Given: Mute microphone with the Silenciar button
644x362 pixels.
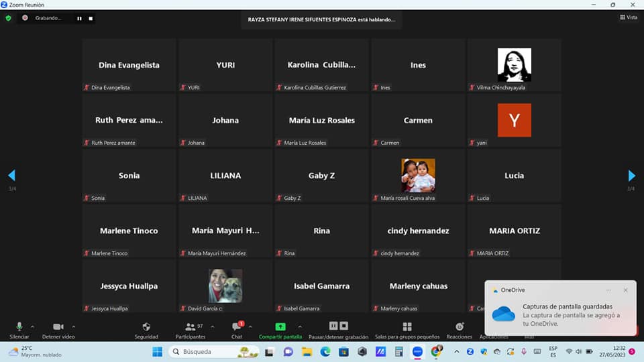Looking at the screenshot, I should [x=19, y=328].
